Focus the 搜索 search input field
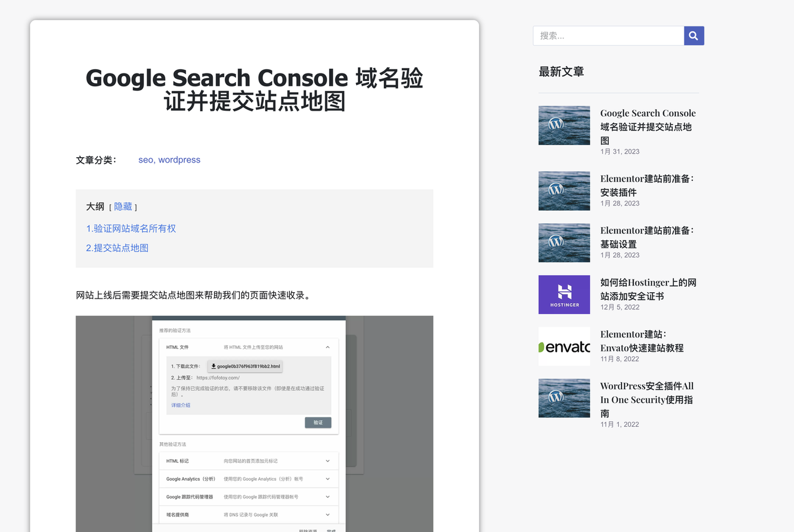The height and width of the screenshot is (532, 794). tap(609, 36)
